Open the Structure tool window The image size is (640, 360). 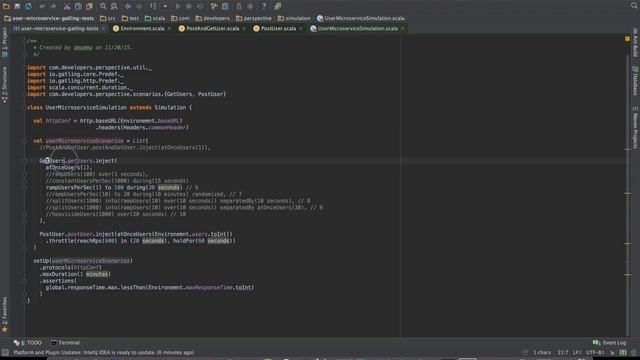[x=4, y=85]
